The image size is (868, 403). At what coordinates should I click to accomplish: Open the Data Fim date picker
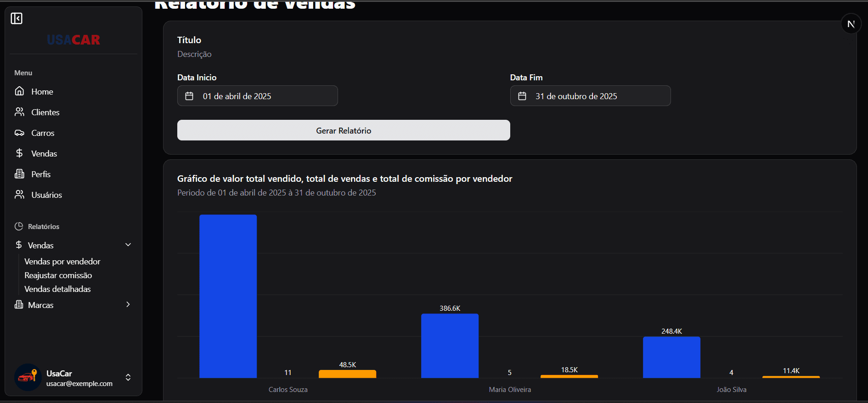590,96
